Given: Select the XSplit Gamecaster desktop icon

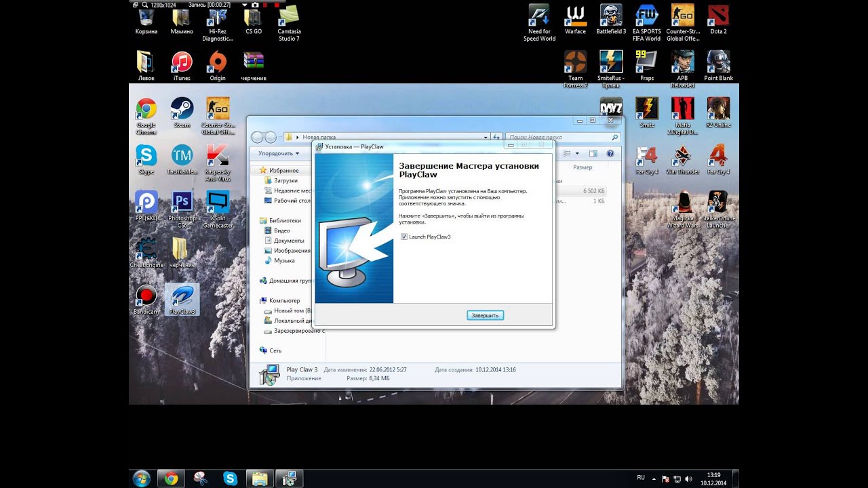Looking at the screenshot, I should 218,209.
